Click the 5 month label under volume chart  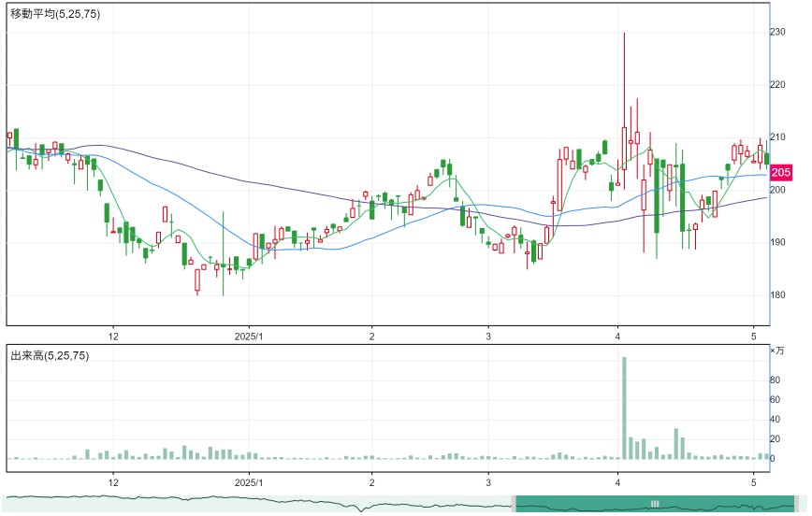753,483
